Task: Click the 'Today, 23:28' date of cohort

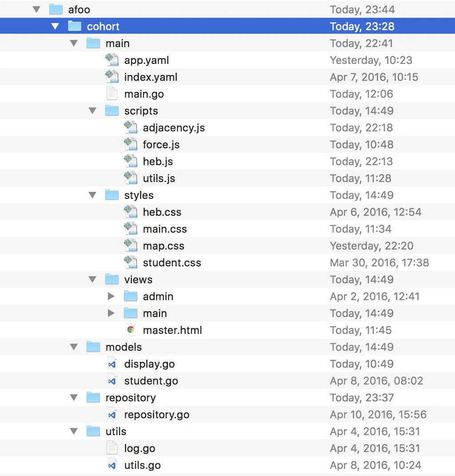Action: click(362, 26)
